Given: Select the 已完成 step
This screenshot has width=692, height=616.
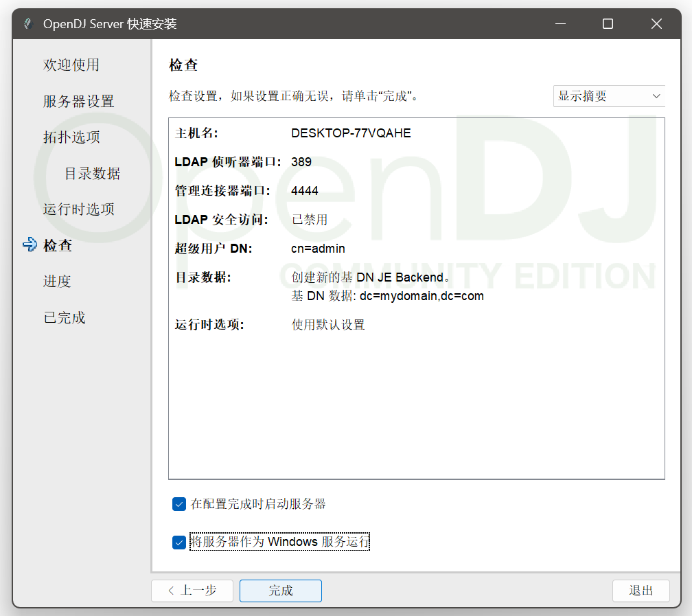Looking at the screenshot, I should tap(64, 317).
